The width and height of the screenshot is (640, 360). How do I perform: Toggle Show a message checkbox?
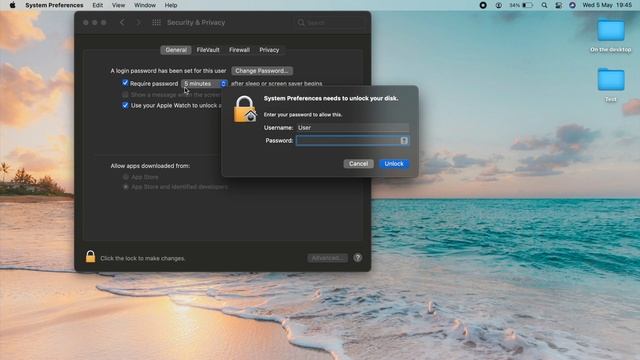click(125, 94)
